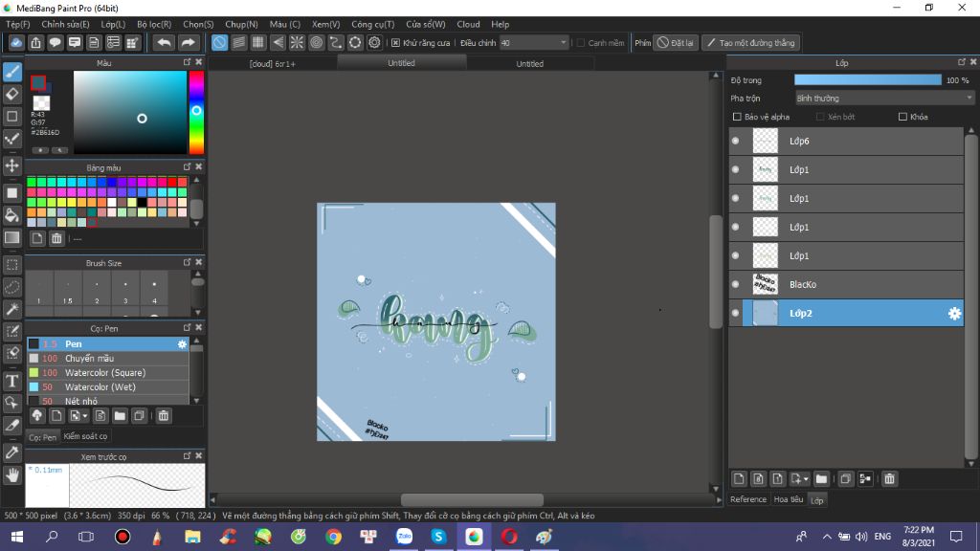Image resolution: width=980 pixels, height=551 pixels.
Task: Click Tạo một đường thẳng button
Action: [x=750, y=42]
